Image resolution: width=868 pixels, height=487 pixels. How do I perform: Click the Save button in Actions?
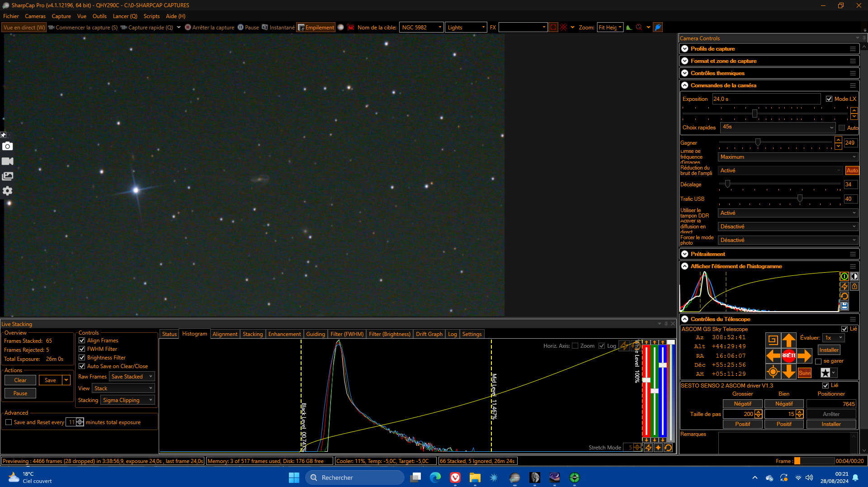tap(51, 380)
